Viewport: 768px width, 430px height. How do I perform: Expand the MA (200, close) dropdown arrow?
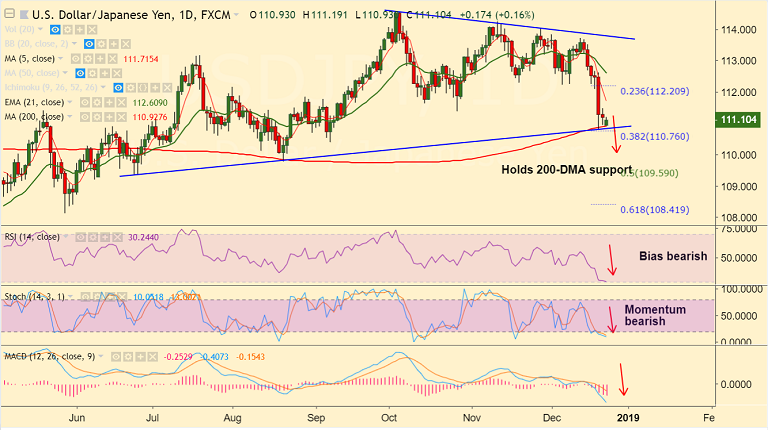[x=70, y=117]
